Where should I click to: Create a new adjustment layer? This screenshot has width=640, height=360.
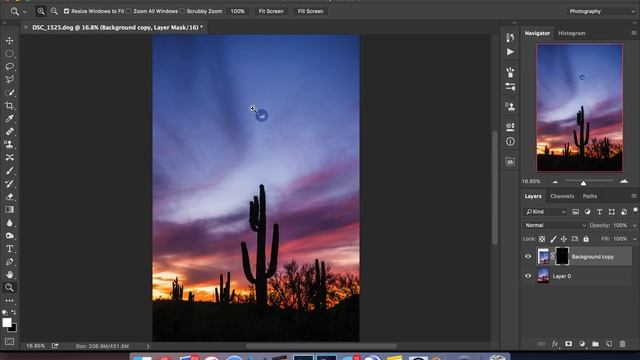[582, 344]
